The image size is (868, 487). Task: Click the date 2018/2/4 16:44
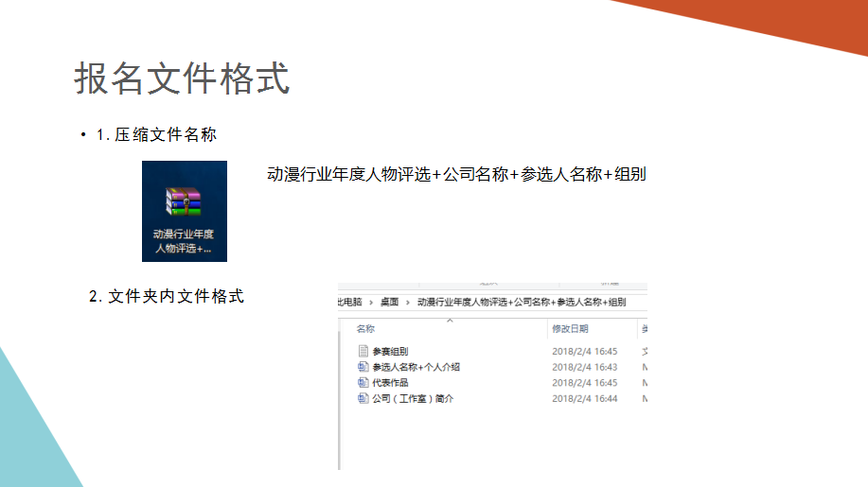585,398
